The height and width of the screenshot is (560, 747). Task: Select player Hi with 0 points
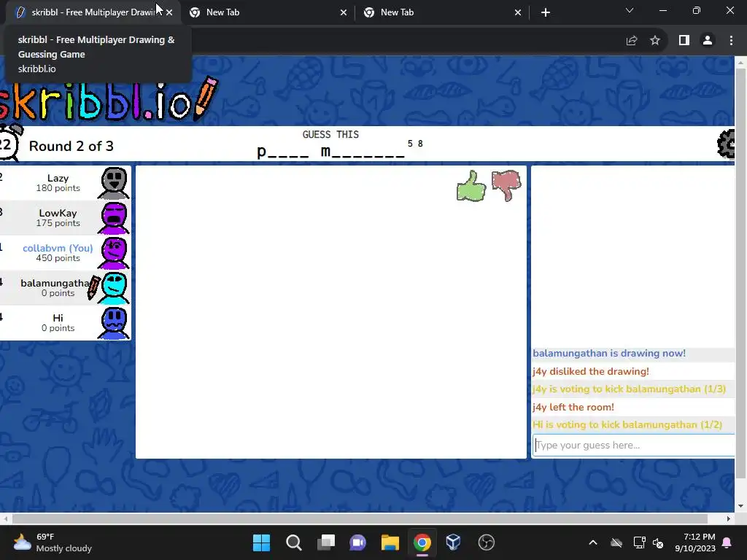click(65, 323)
